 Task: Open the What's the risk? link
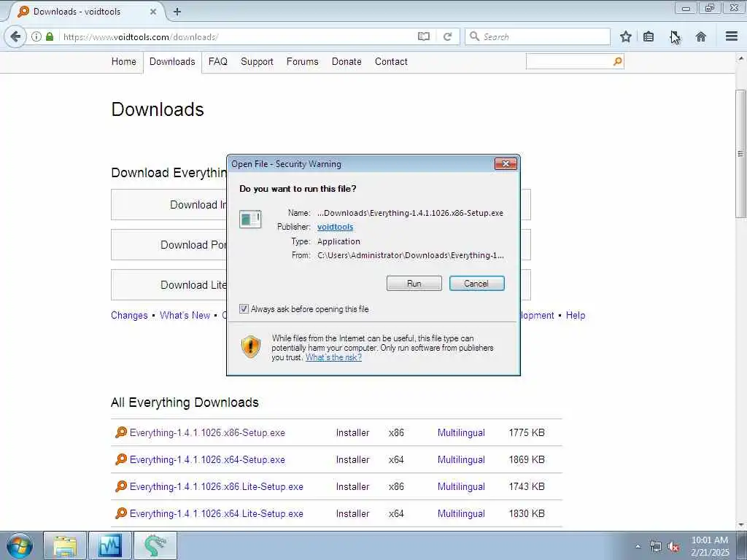(333, 357)
